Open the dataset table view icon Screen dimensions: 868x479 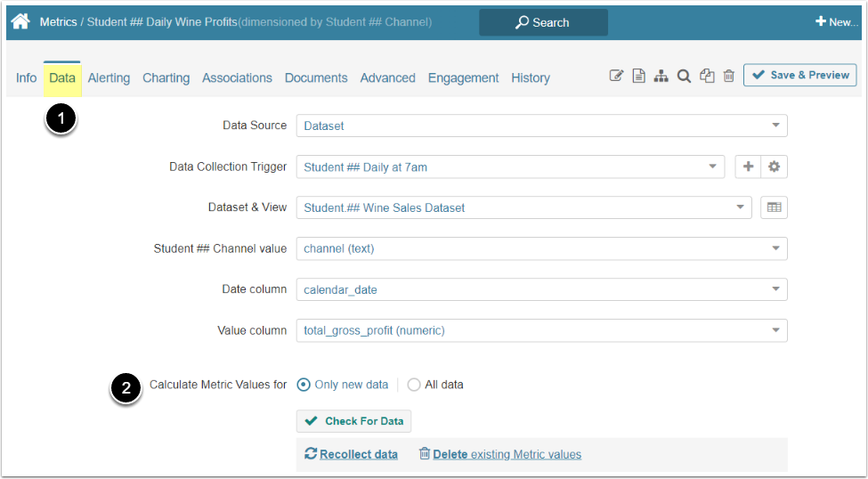click(775, 207)
